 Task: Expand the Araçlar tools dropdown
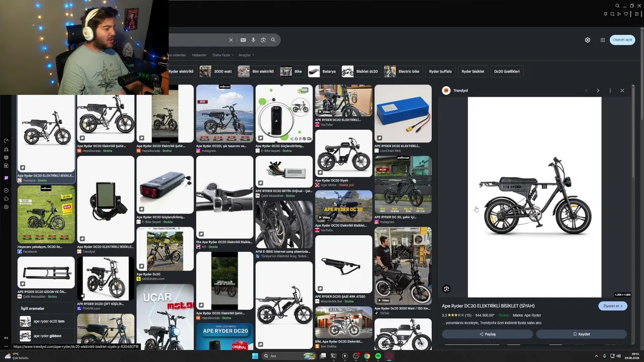pos(246,55)
